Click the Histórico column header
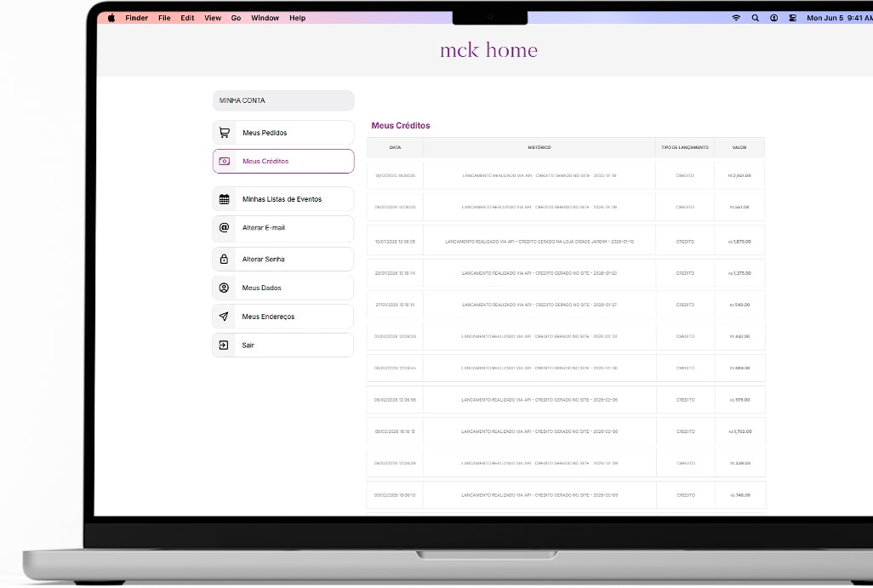 click(x=539, y=147)
